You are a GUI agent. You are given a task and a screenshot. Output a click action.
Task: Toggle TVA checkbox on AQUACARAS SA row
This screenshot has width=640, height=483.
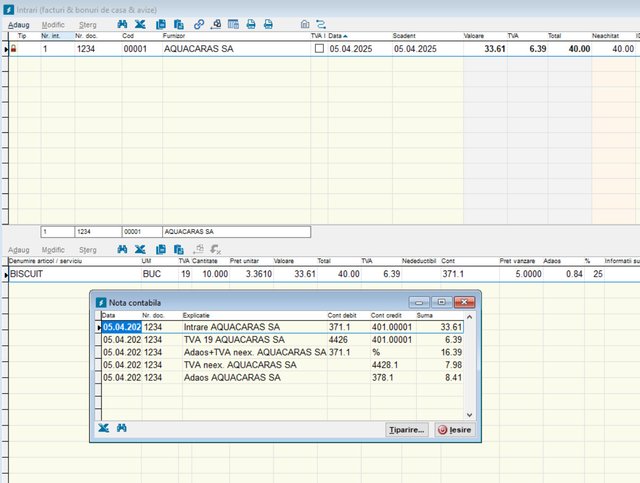tap(319, 49)
